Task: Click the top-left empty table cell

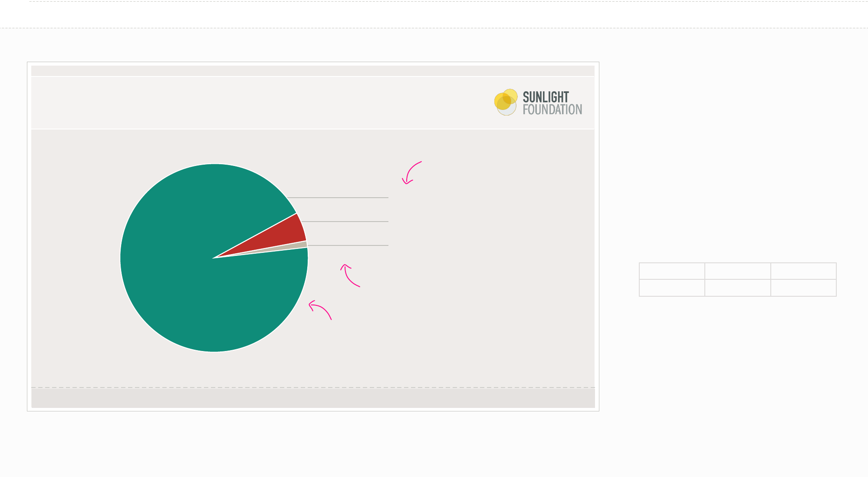Action: (x=672, y=271)
